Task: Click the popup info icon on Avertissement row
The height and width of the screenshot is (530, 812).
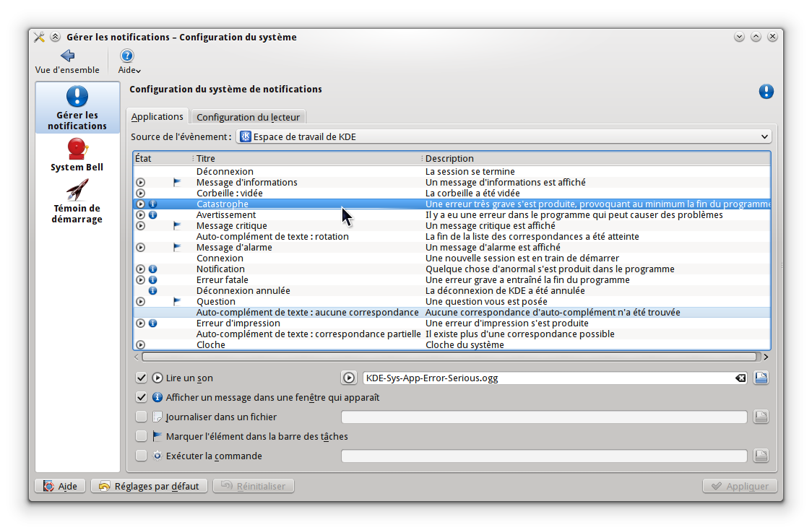Action: (152, 214)
